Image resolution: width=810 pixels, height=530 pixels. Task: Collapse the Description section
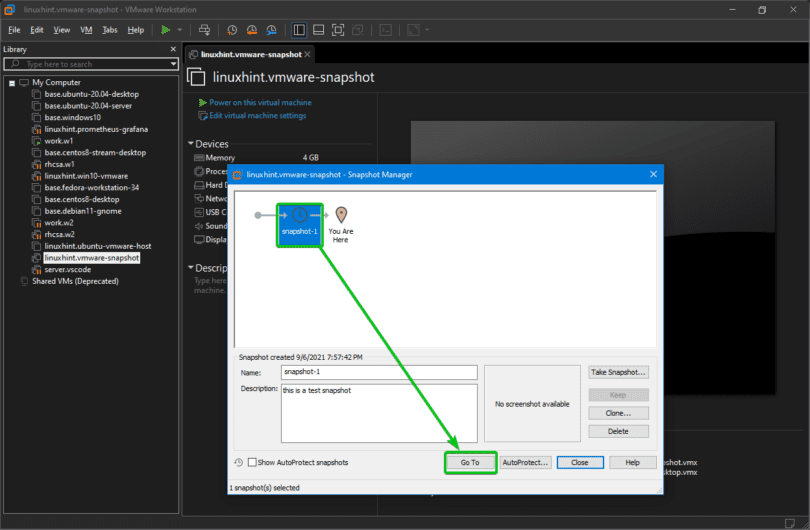pyautogui.click(x=191, y=267)
